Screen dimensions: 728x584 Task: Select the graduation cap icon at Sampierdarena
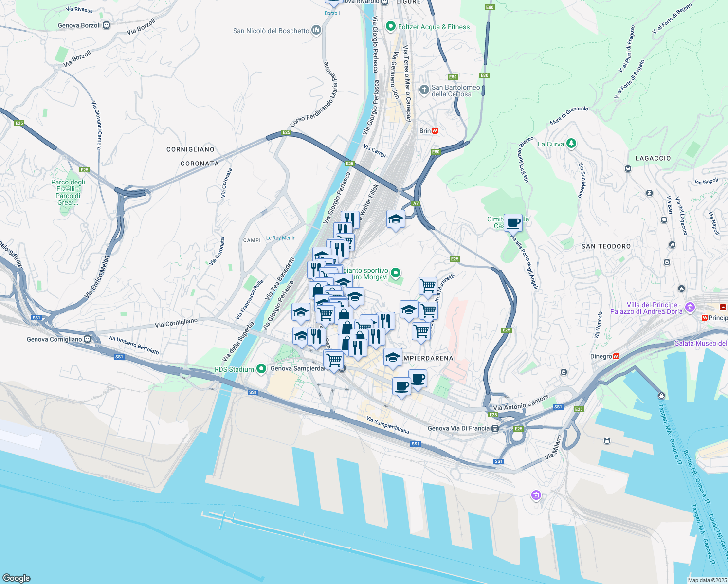[x=392, y=358]
